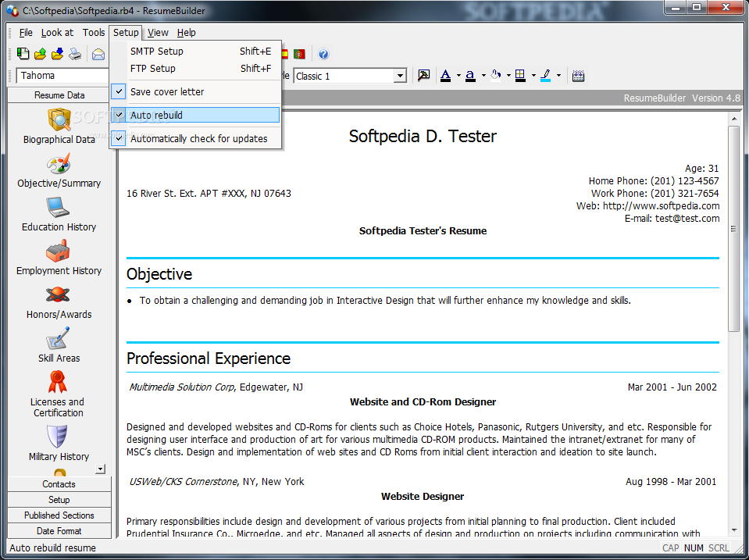This screenshot has height=560, width=749.
Task: Open Skill Areas icon
Action: tap(59, 338)
